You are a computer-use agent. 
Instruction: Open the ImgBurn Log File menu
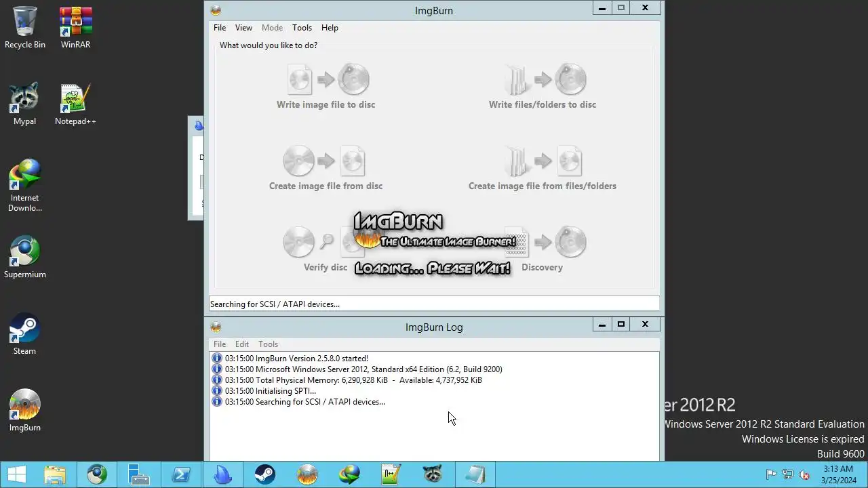220,344
